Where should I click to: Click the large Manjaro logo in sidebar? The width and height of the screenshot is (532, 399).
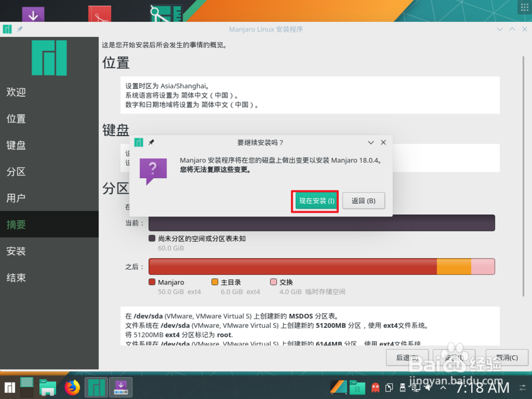49,57
